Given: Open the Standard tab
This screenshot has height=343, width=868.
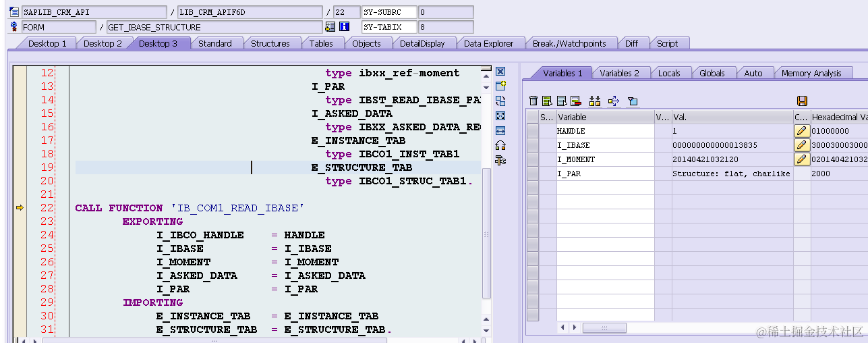Looking at the screenshot, I should coord(215,43).
